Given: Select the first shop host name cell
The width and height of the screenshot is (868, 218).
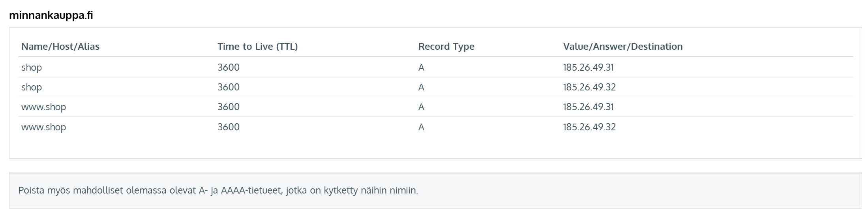Looking at the screenshot, I should (x=32, y=68).
